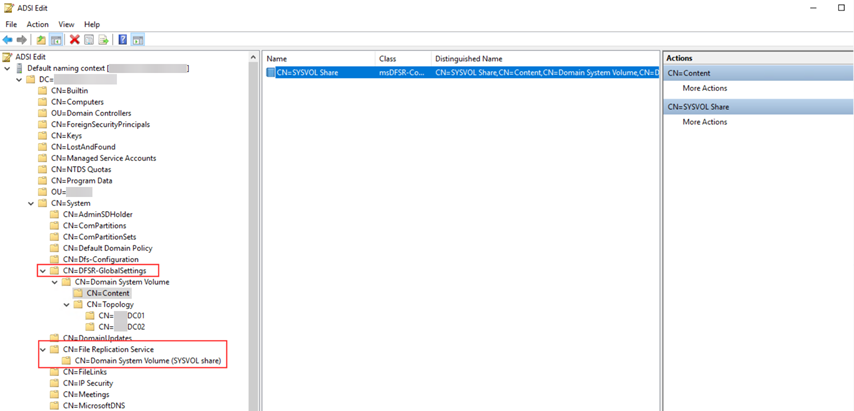Click the ADSI Edit root node icon

tap(8, 57)
